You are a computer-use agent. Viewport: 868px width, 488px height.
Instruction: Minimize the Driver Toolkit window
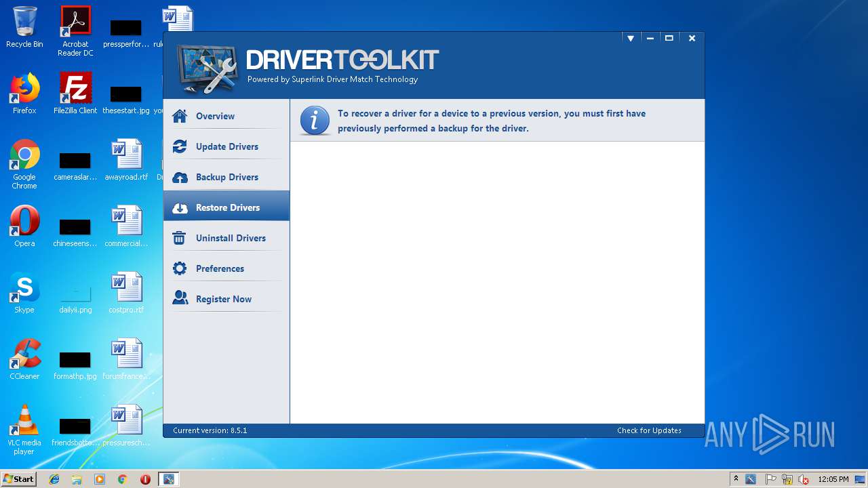coord(650,39)
